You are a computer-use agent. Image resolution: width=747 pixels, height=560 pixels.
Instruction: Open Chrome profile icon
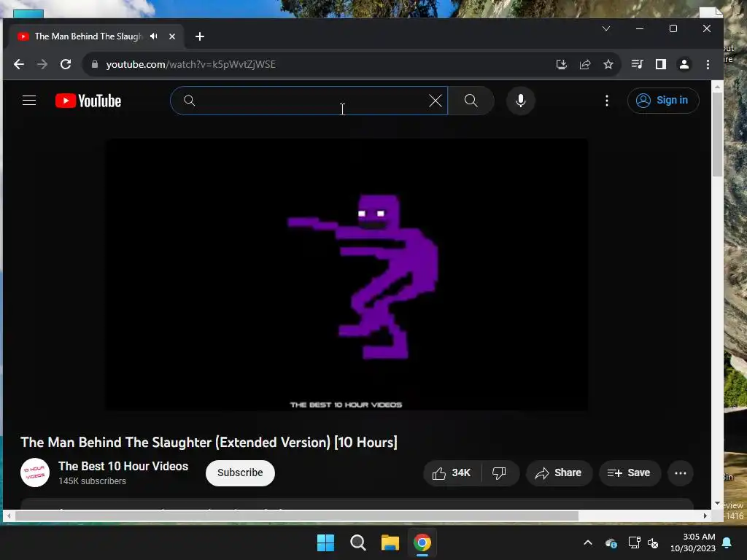click(684, 64)
